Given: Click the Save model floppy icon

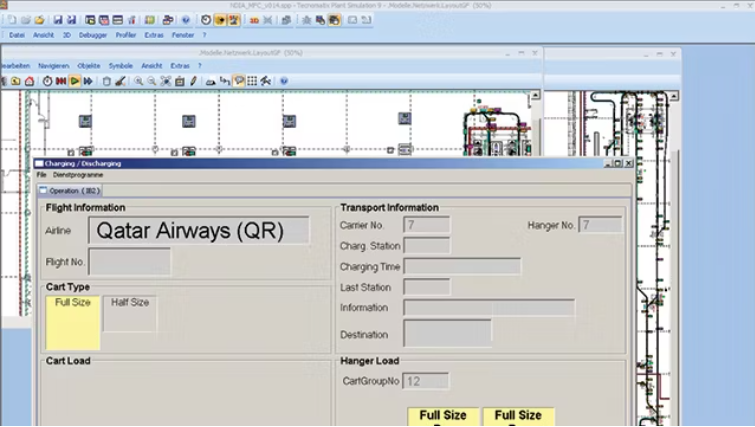Looking at the screenshot, I should point(58,20).
